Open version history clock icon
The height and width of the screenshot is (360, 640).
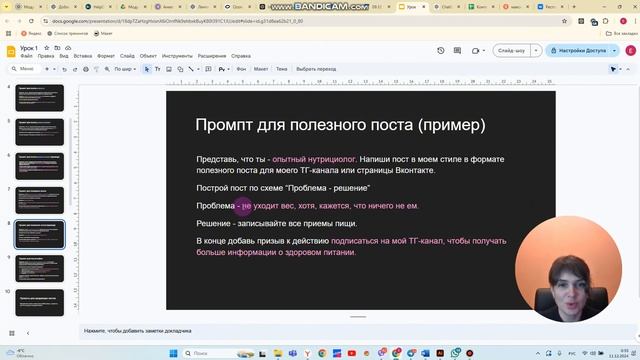(441, 51)
